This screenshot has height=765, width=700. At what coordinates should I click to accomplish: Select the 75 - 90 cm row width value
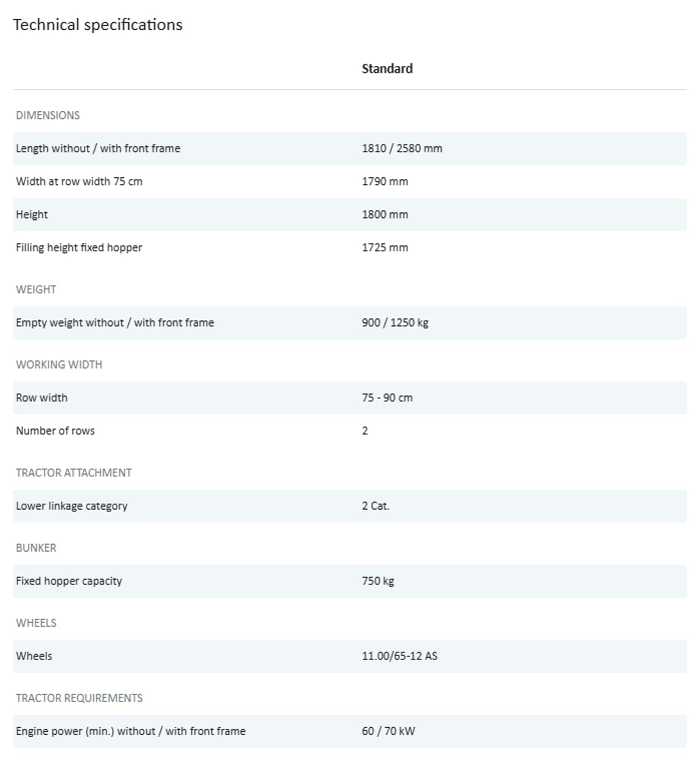point(387,398)
